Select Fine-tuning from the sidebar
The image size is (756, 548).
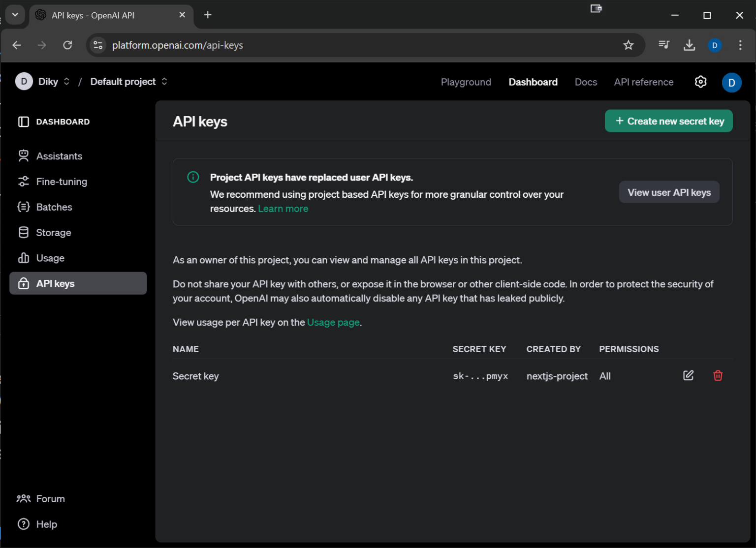(x=62, y=182)
